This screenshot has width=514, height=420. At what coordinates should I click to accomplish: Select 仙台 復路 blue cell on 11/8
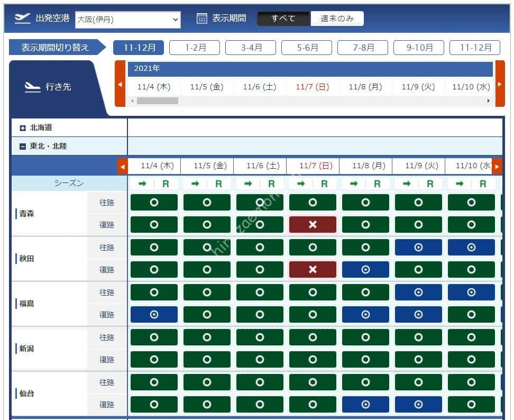click(365, 404)
